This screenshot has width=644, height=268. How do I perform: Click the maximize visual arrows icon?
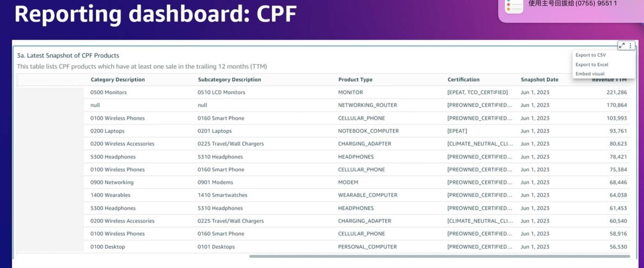[x=622, y=45]
